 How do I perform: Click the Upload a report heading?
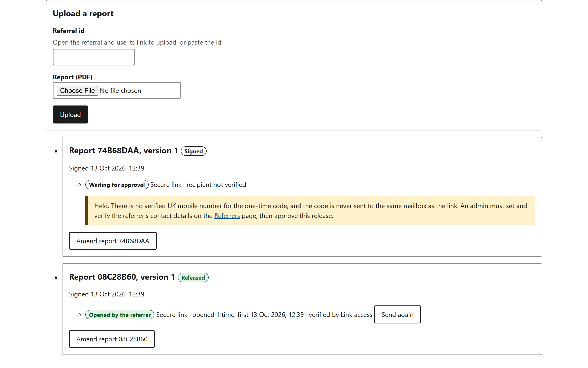pyautogui.click(x=83, y=14)
